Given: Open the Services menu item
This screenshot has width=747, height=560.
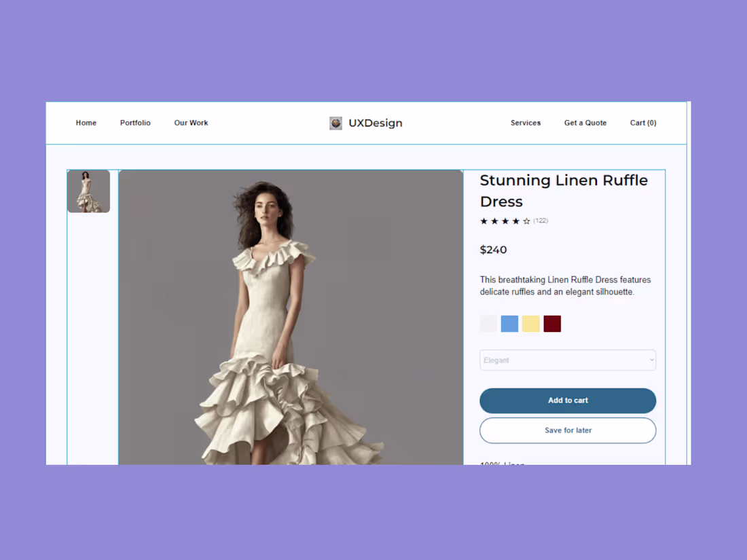Looking at the screenshot, I should (526, 123).
